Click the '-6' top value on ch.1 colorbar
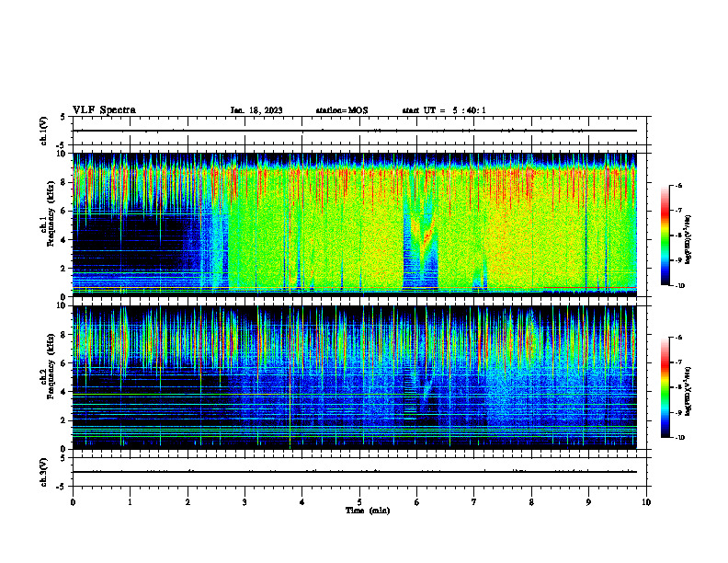 679,185
